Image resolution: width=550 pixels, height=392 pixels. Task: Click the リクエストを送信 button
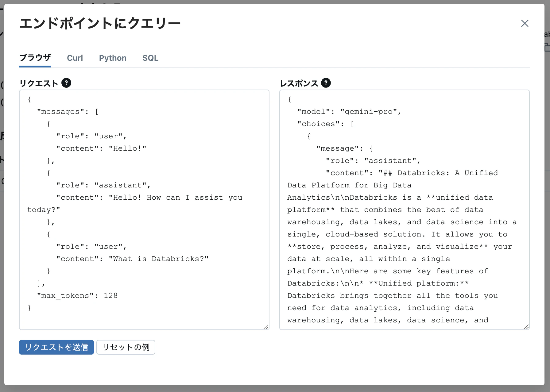56,347
